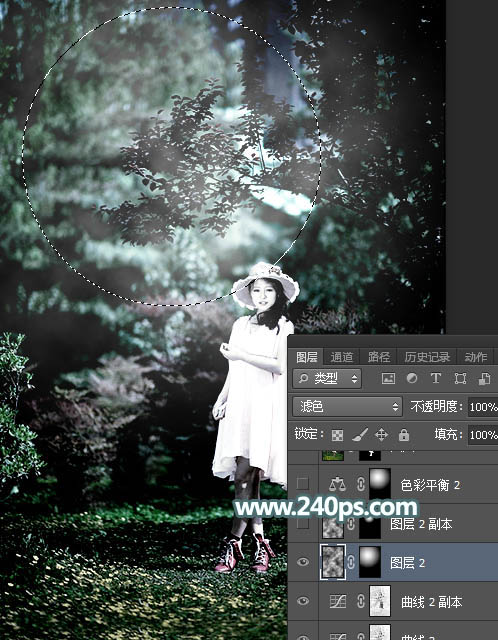Viewport: 498px width, 640px height.
Task: Open the 通道 (Channels) tab
Action: pos(341,357)
